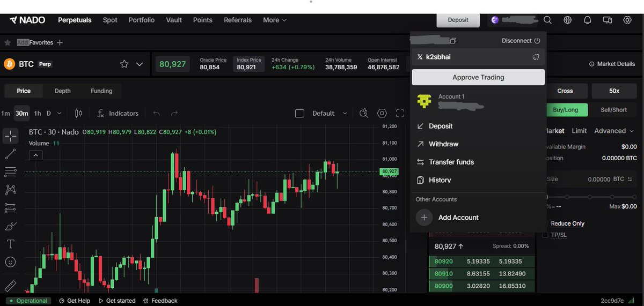Image resolution: width=644 pixels, height=306 pixels.
Task: Open the 50x leverage selector
Action: click(614, 91)
